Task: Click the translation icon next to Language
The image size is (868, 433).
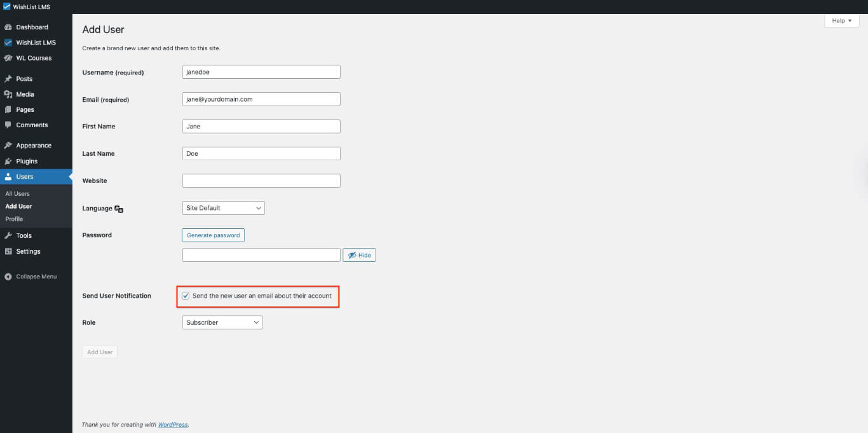Action: (119, 209)
